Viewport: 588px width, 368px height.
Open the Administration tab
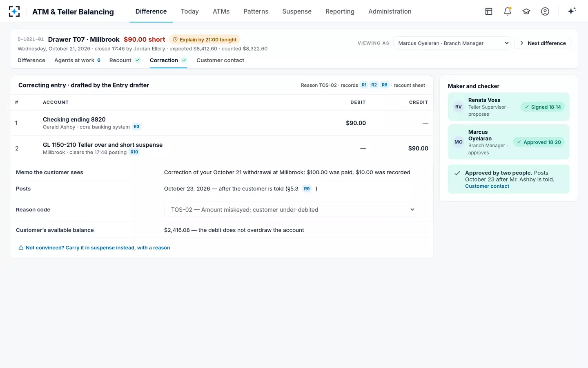(390, 11)
